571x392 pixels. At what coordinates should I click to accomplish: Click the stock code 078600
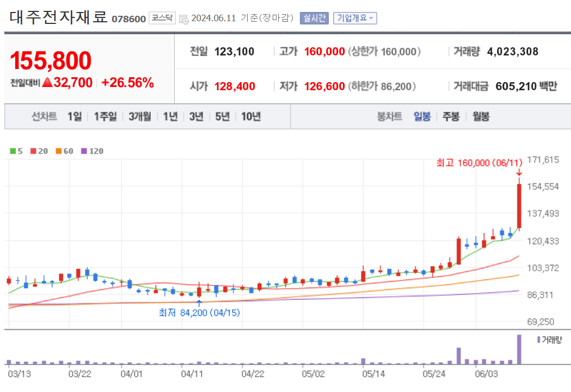128,19
